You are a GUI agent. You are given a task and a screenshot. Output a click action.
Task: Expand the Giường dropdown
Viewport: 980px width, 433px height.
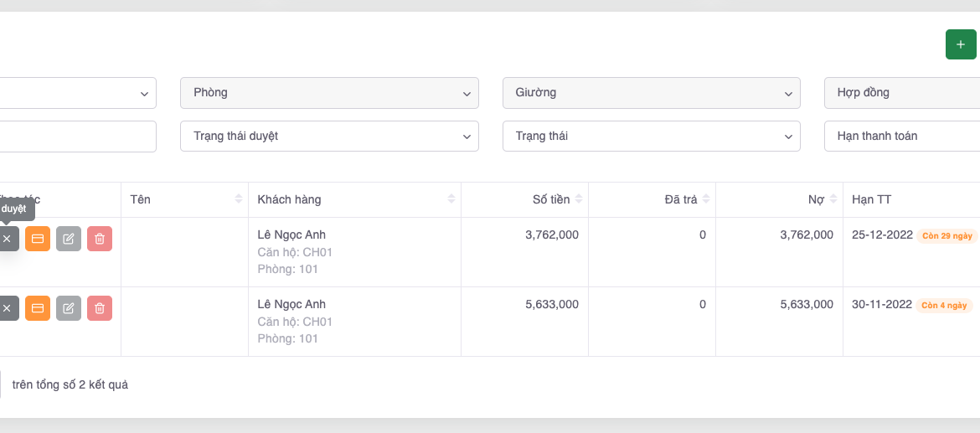[x=651, y=93]
